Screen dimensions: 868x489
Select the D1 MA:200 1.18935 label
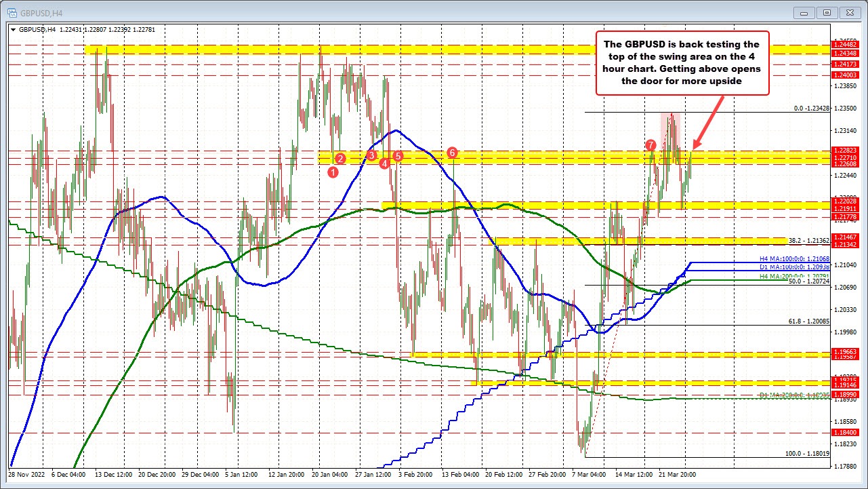click(794, 395)
